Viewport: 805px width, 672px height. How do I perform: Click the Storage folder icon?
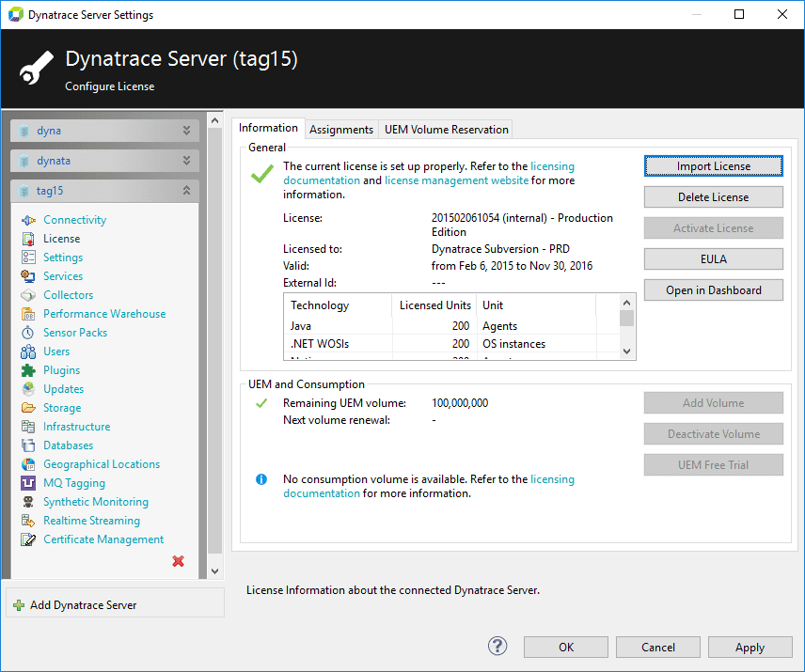tap(28, 408)
